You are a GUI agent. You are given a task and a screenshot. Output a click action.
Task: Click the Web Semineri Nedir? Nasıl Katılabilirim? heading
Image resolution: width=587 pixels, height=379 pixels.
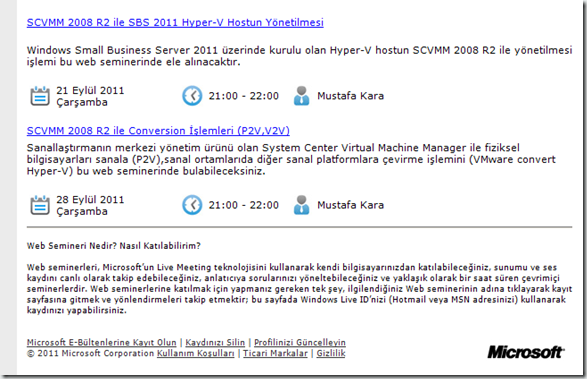114,246
